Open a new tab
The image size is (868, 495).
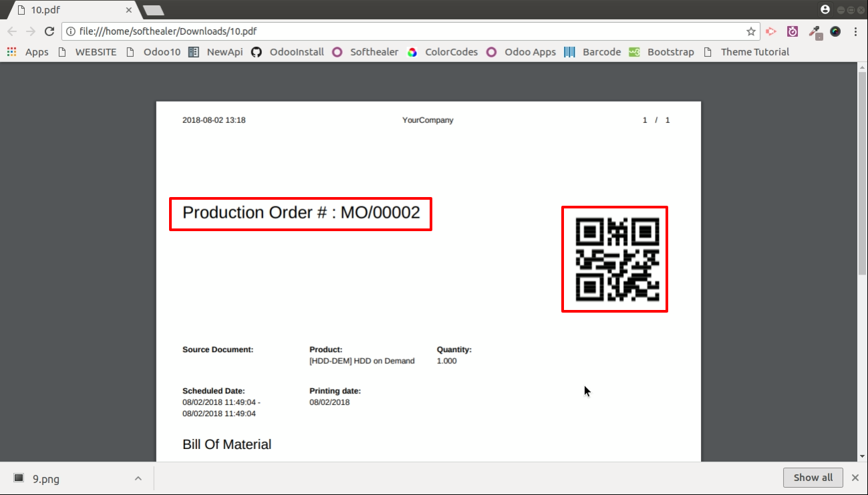(154, 10)
